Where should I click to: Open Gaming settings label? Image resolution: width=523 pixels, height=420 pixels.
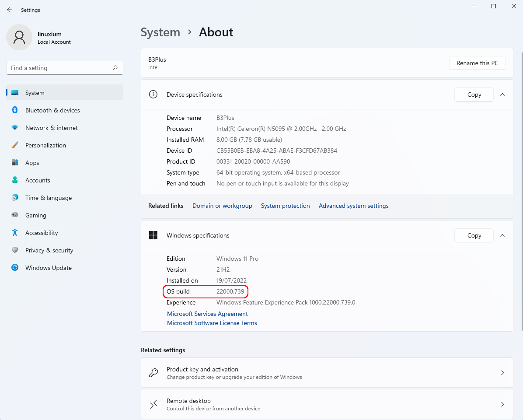click(x=36, y=215)
